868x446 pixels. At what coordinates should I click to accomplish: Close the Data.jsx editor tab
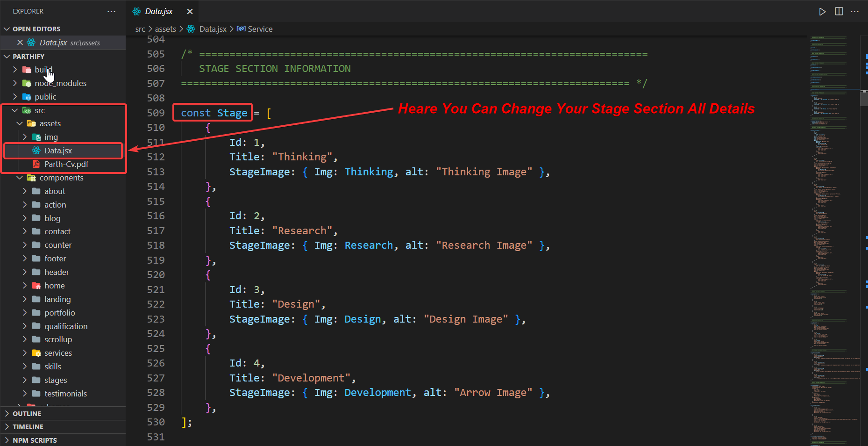click(x=190, y=12)
